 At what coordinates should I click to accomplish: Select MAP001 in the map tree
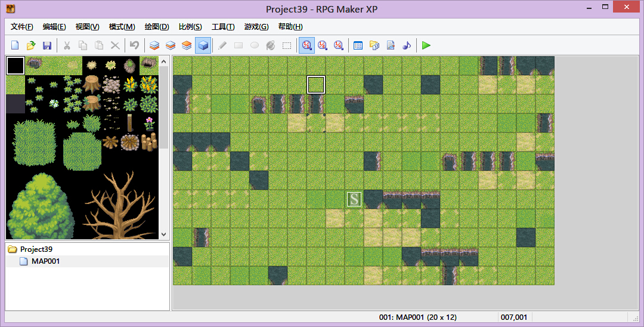point(45,261)
